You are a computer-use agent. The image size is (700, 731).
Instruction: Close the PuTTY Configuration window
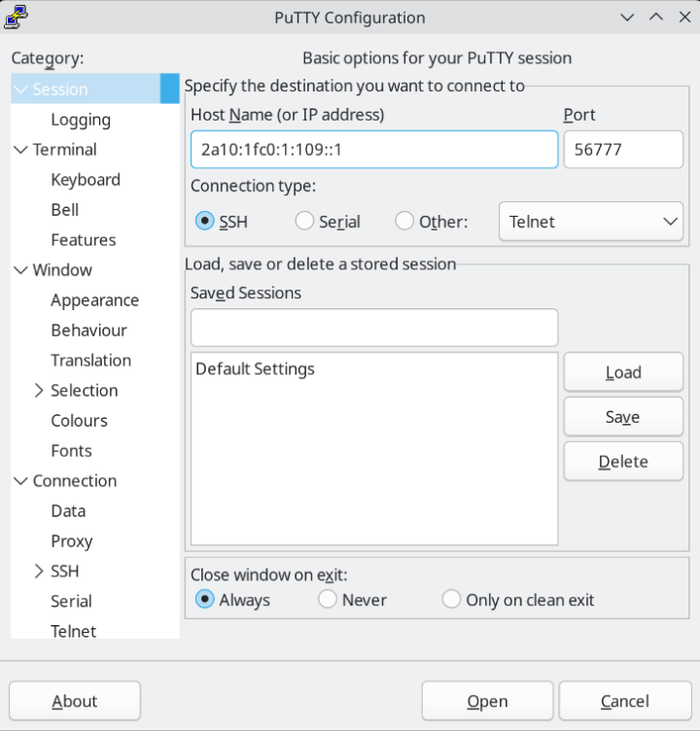click(x=684, y=17)
